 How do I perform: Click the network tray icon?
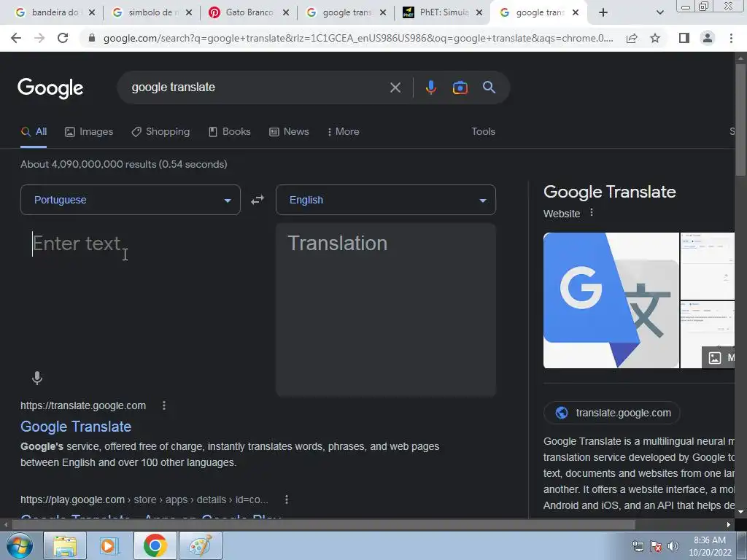[638, 546]
